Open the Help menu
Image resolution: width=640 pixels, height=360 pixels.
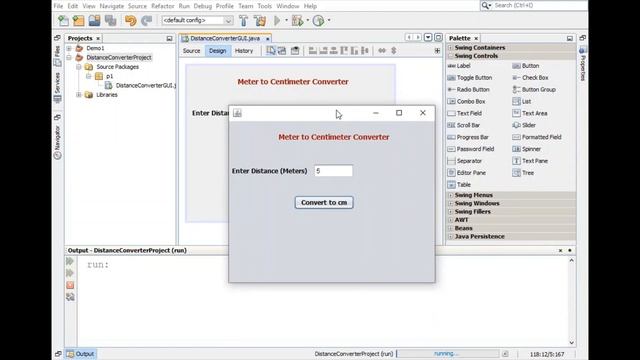(310, 6)
